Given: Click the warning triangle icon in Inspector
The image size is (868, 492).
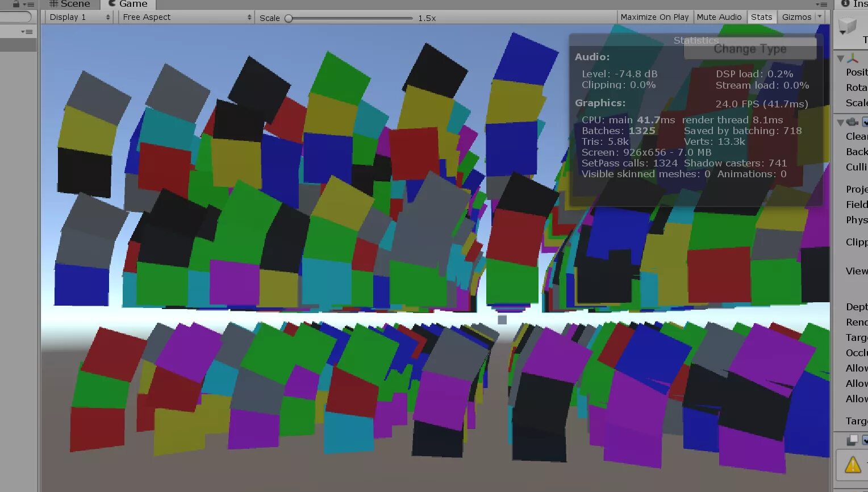Looking at the screenshot, I should (853, 465).
